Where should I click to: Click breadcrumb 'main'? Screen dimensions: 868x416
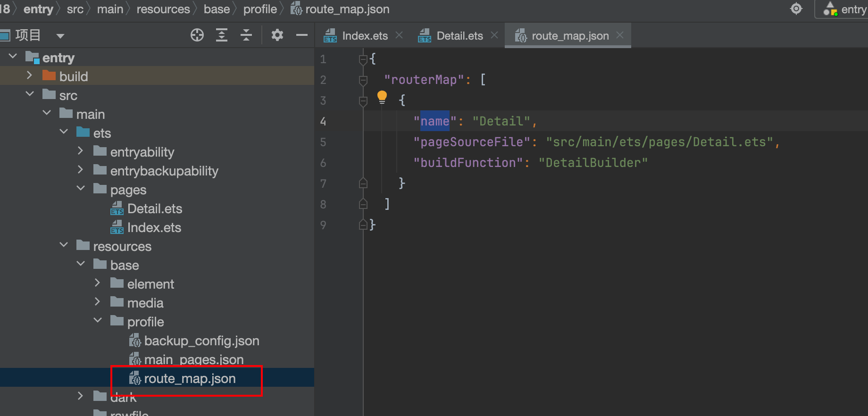click(x=110, y=9)
